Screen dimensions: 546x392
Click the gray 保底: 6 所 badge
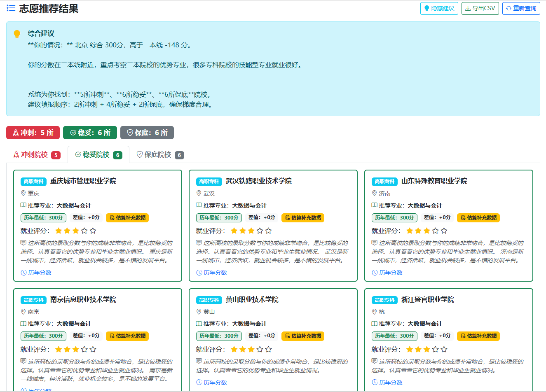(x=147, y=133)
